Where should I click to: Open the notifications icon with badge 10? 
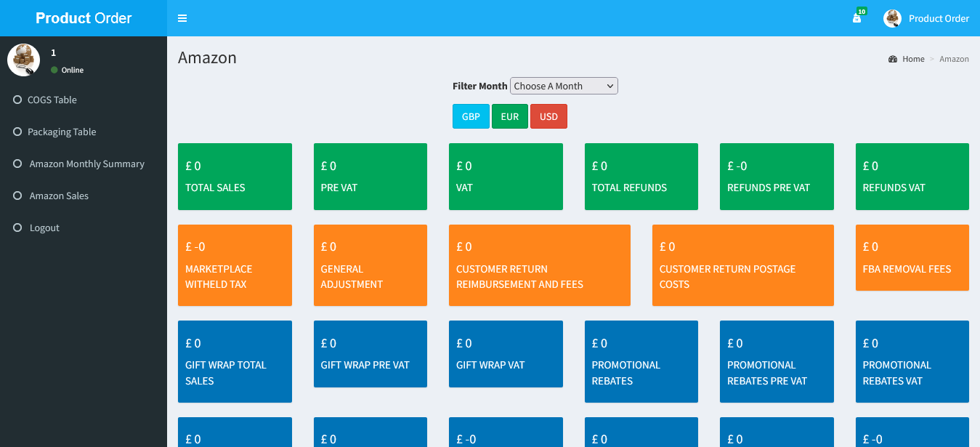[x=857, y=18]
